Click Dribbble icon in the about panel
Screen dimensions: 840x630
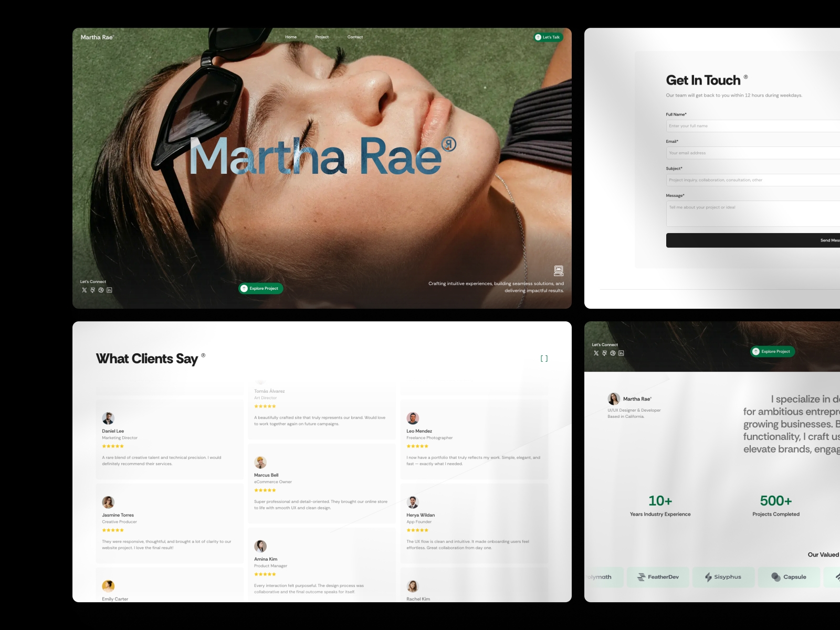(613, 353)
